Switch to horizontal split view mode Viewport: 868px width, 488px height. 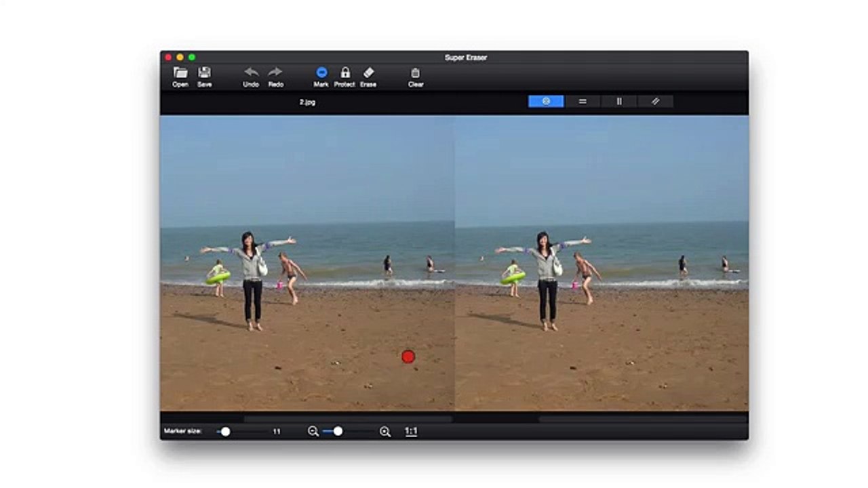coord(583,101)
